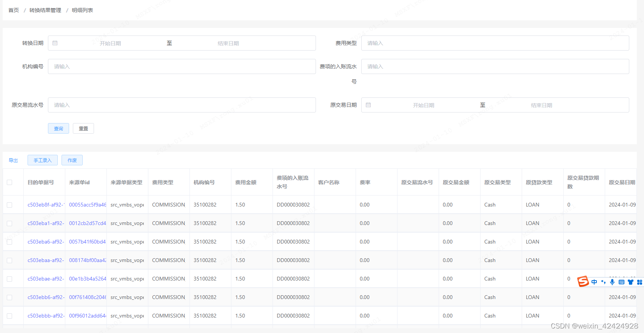Click Sogou microphone voice input icon

coord(612,282)
